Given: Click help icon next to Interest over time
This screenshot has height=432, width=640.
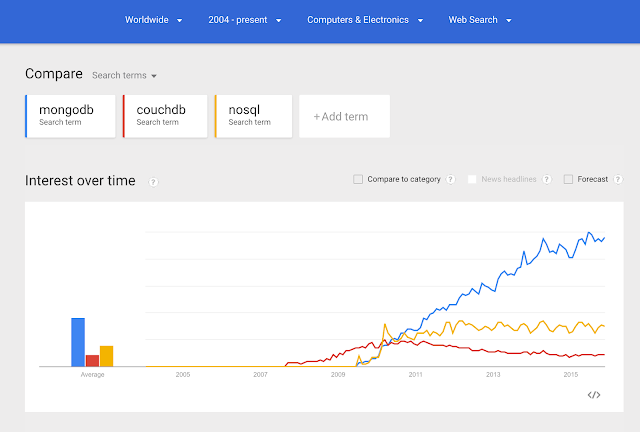Looking at the screenshot, I should coord(154,182).
